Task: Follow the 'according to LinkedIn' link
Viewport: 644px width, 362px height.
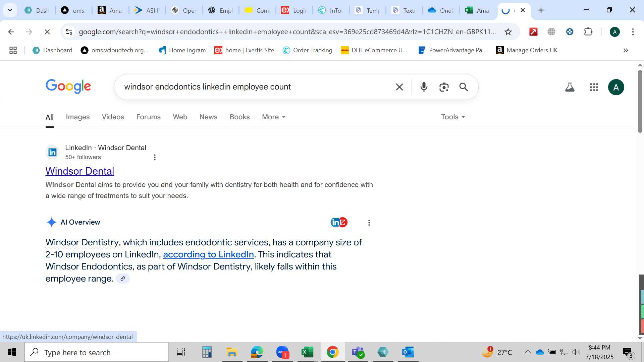Action: click(x=208, y=254)
